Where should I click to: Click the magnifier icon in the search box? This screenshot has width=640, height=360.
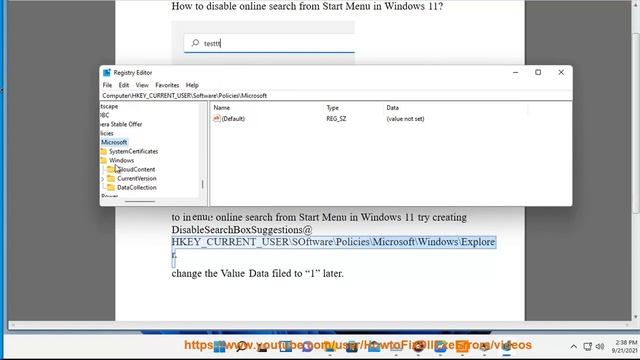pos(195,43)
